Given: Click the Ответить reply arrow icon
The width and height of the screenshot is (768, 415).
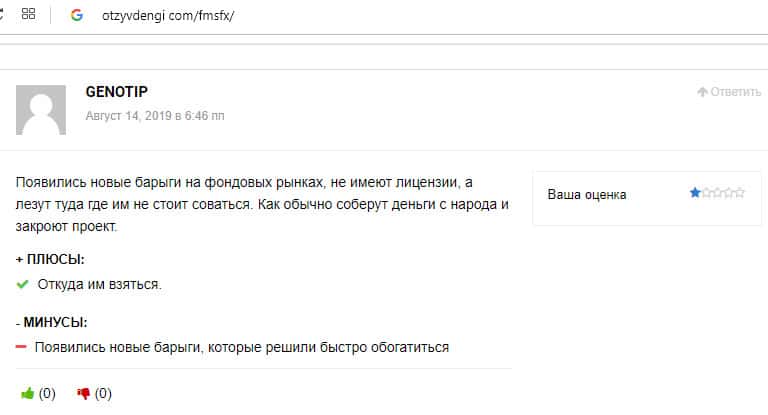Looking at the screenshot, I should [702, 92].
